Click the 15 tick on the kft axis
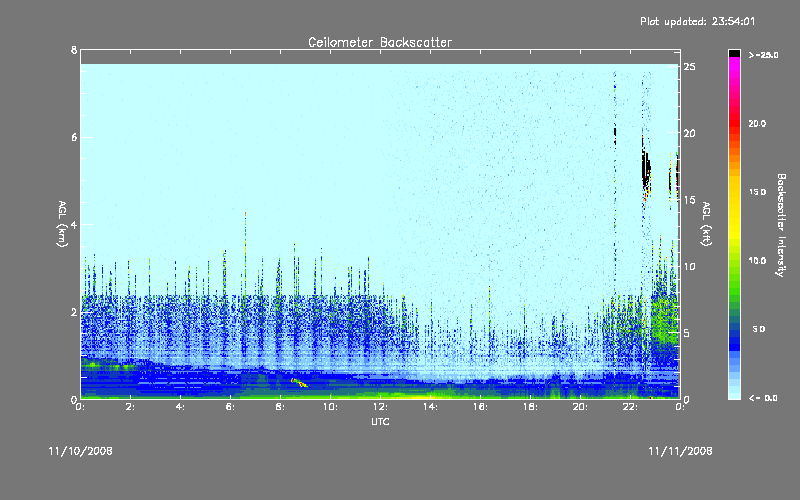This screenshot has width=800, height=500. point(690,199)
